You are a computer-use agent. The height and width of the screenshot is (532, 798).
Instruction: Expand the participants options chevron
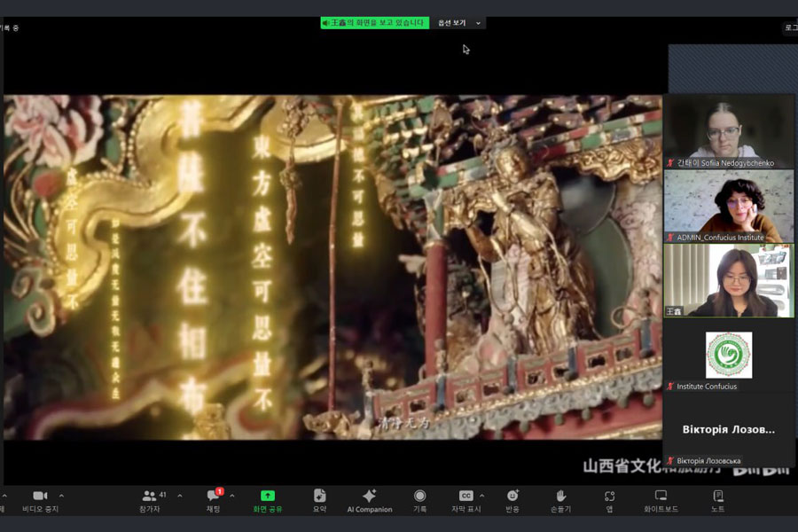(180, 496)
